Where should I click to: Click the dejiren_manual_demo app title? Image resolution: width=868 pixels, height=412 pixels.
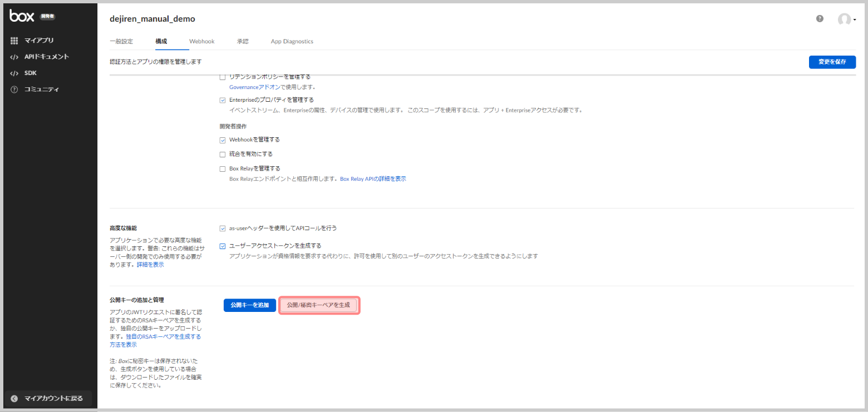pyautogui.click(x=152, y=19)
